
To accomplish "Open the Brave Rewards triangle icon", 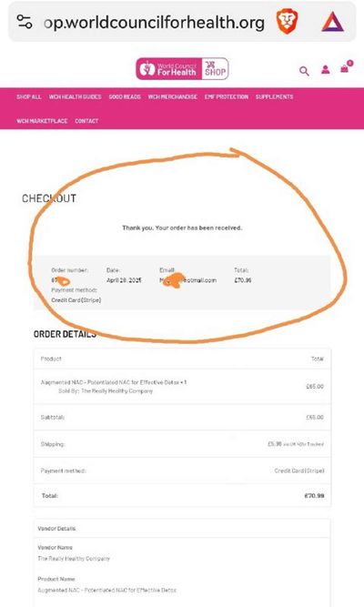I will 332,22.
